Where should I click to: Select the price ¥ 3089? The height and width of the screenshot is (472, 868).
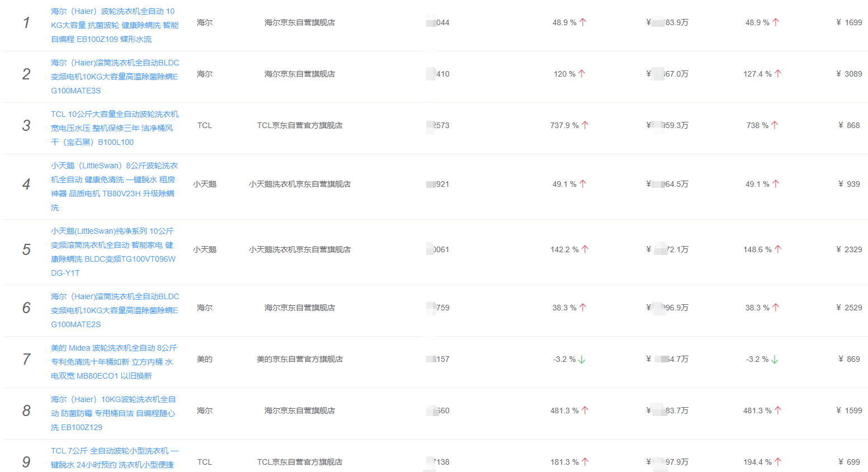pos(849,74)
